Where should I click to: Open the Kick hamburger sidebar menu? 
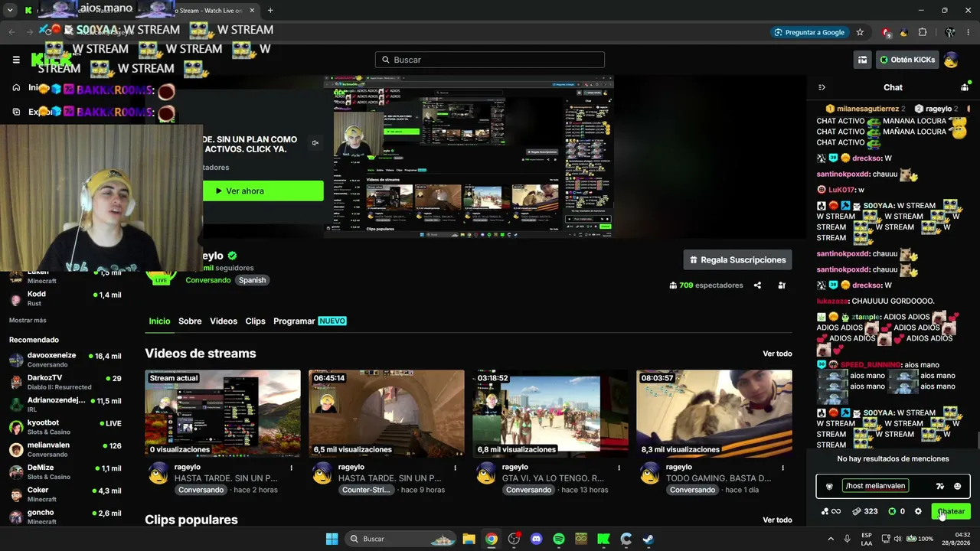point(16,59)
